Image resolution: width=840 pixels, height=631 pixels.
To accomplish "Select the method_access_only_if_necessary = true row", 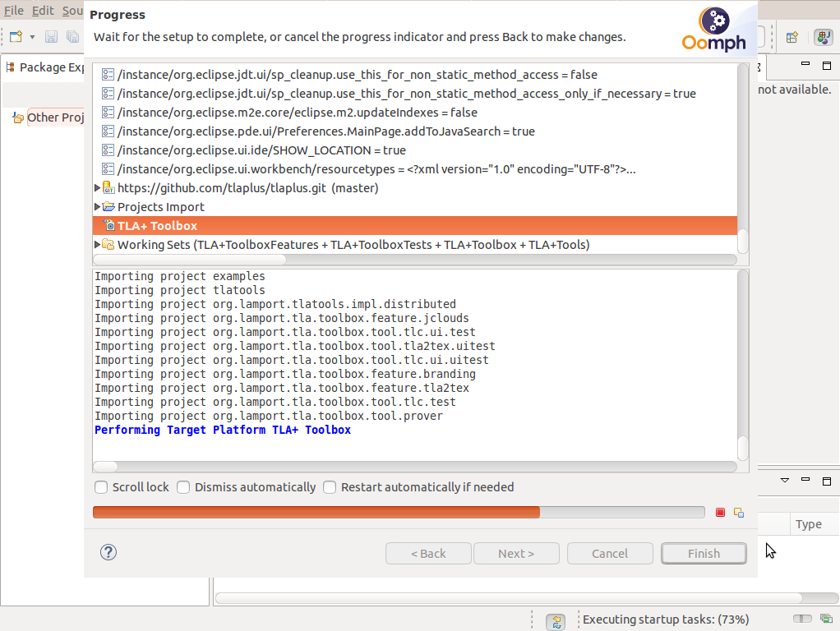I will coord(407,94).
